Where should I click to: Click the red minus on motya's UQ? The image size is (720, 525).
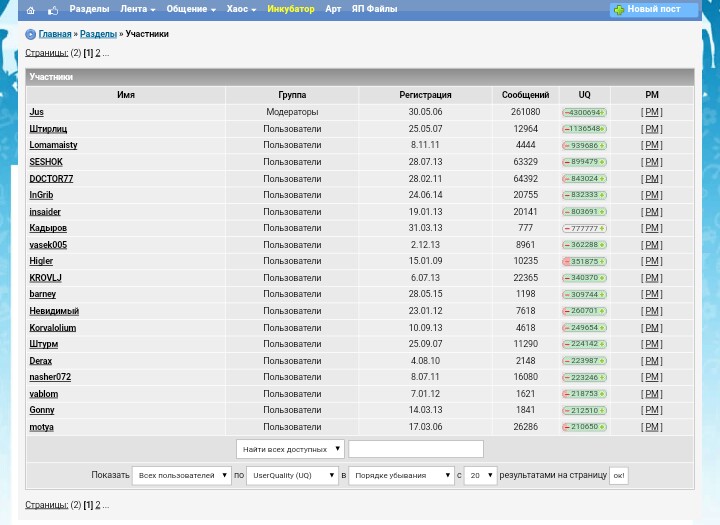[x=566, y=427]
